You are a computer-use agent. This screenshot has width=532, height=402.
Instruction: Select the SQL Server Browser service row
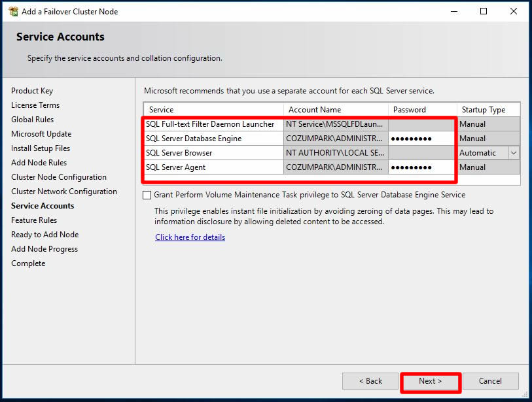179,153
